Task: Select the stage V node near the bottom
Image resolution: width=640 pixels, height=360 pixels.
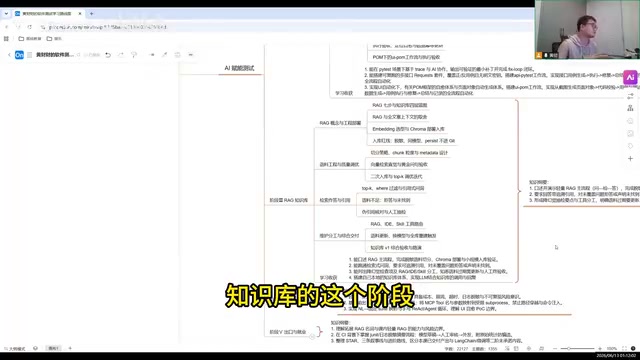Action: click(287, 332)
